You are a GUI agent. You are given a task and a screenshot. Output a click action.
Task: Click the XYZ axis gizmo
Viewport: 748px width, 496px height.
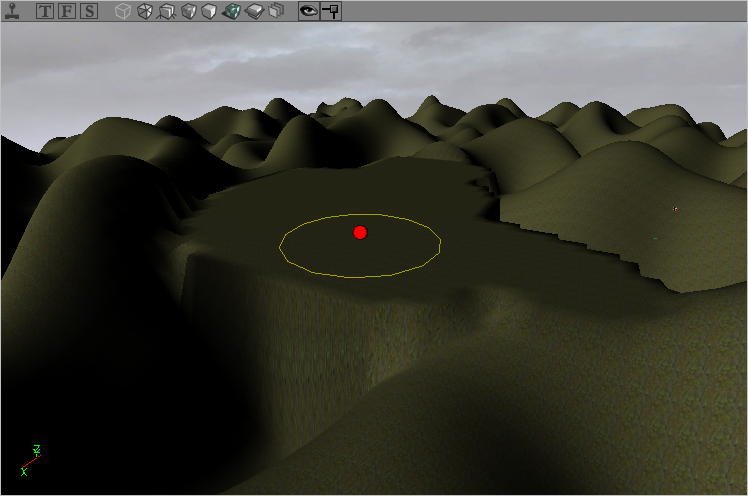tap(30, 460)
